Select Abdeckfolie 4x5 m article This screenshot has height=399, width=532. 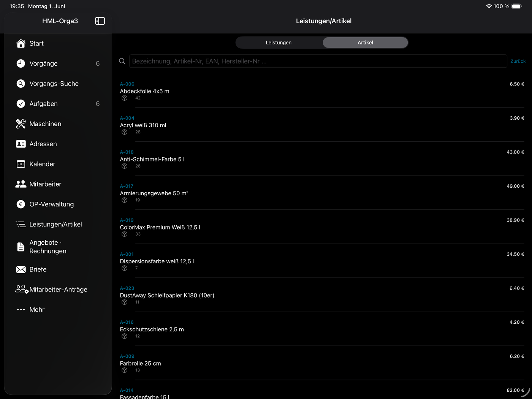pos(144,91)
